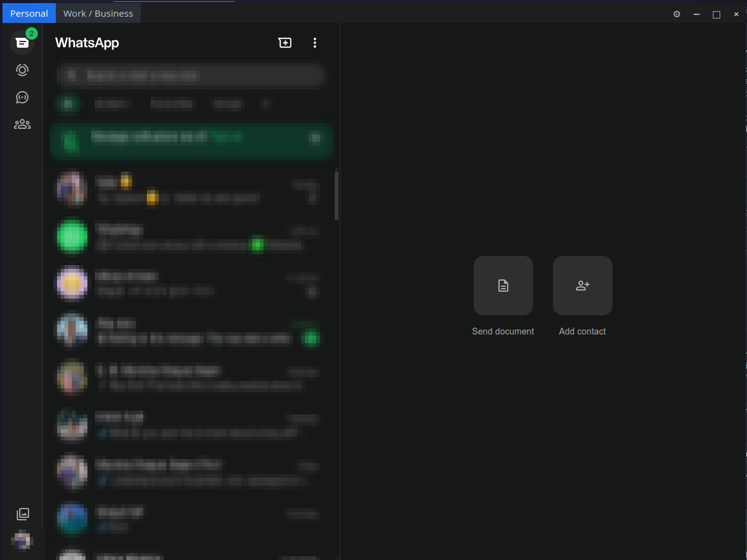Open the Channels icon in sidebar

click(22, 97)
